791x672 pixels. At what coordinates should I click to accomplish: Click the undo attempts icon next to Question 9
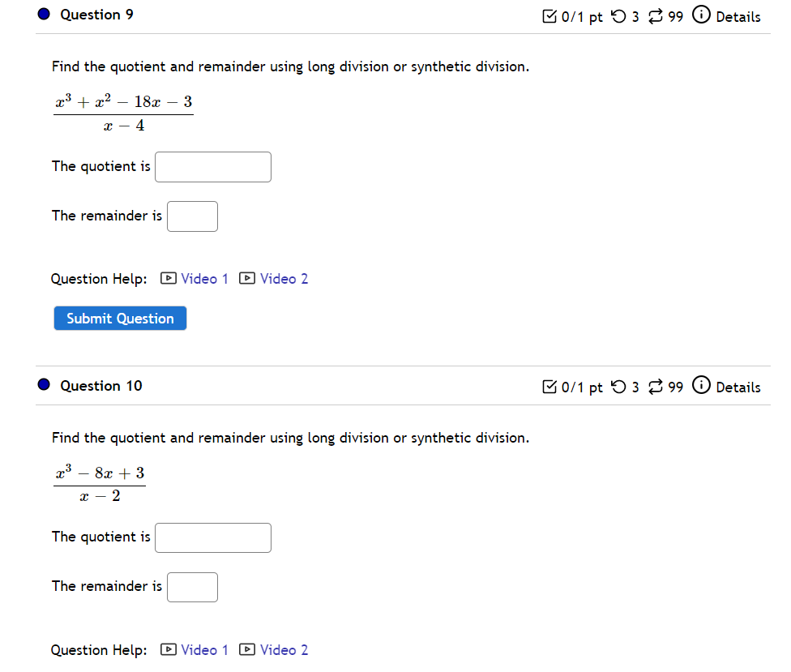click(617, 15)
